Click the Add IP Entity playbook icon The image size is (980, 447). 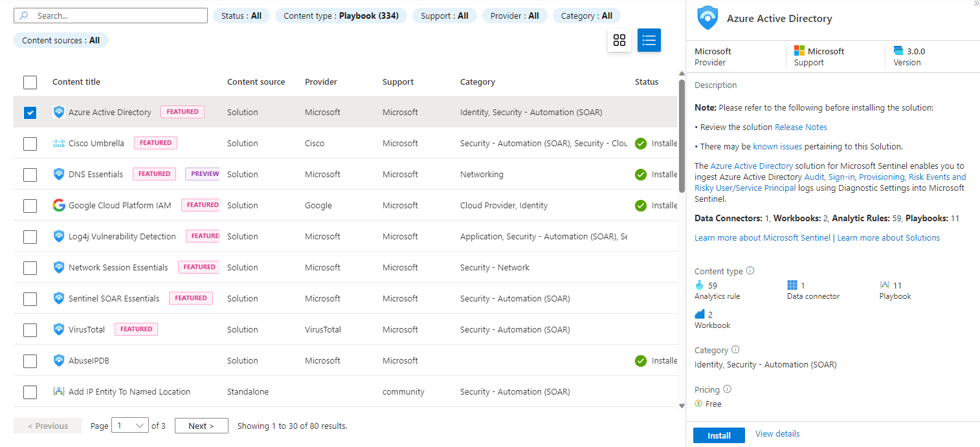[59, 391]
